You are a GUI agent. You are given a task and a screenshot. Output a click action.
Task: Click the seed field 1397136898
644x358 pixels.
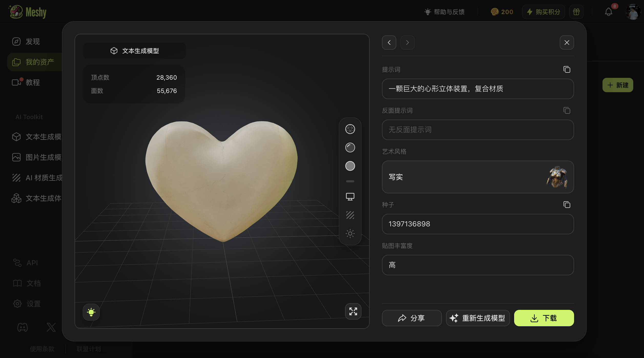click(478, 224)
